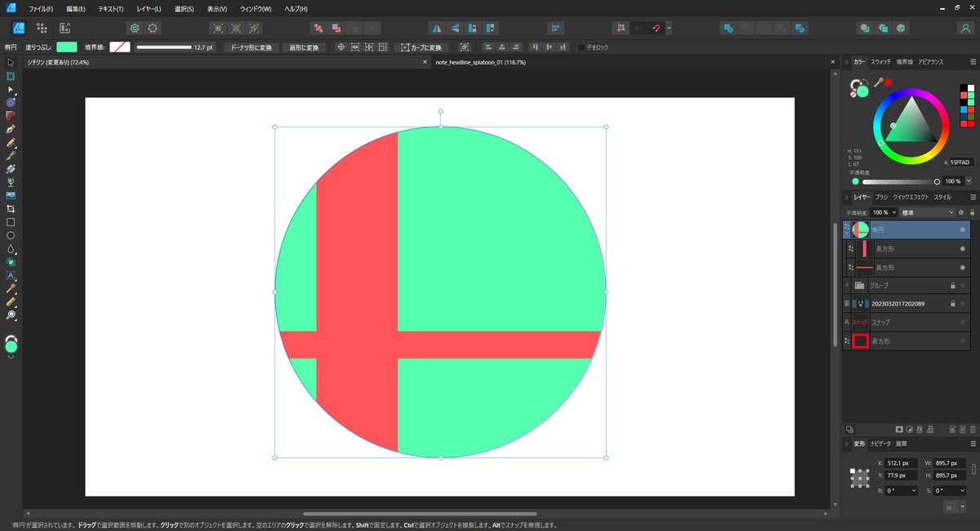Switch to the Pixel persona
980x531 pixels.
pos(42,27)
